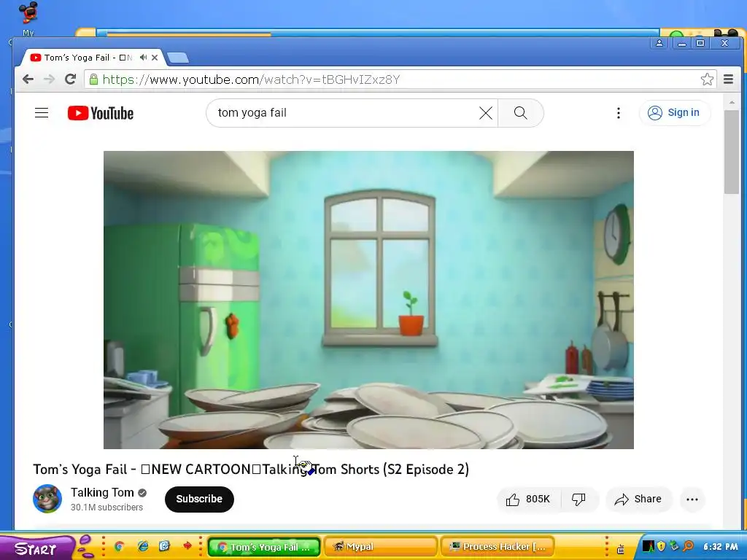Click the My Computer desktop icon
This screenshot has width=747, height=560.
coord(28,18)
